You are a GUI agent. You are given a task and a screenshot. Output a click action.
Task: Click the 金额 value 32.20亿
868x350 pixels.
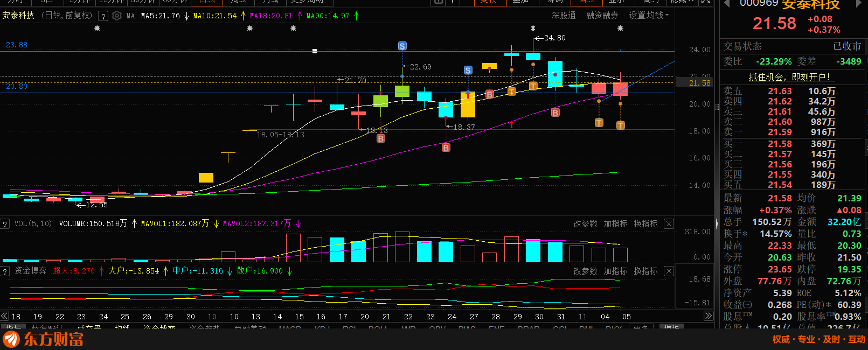click(844, 222)
